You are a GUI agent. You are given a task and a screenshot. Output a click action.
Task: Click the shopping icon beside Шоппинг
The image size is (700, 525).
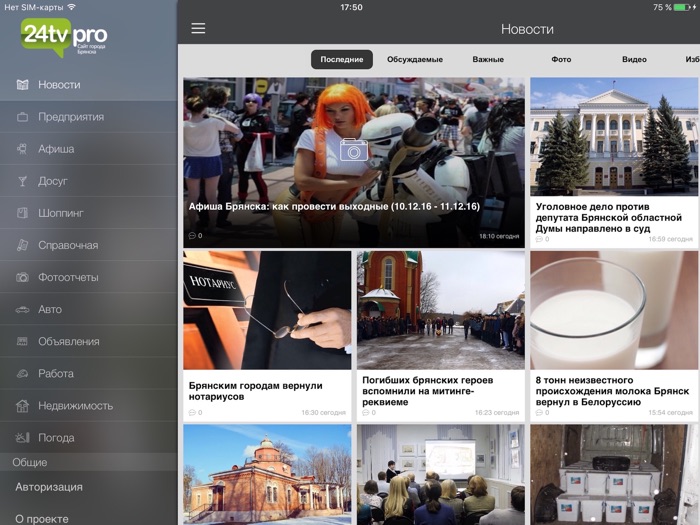(x=22, y=213)
